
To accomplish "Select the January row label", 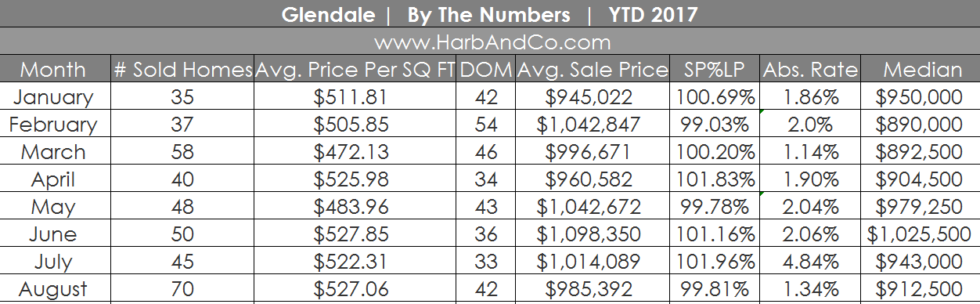I will tap(54, 97).
